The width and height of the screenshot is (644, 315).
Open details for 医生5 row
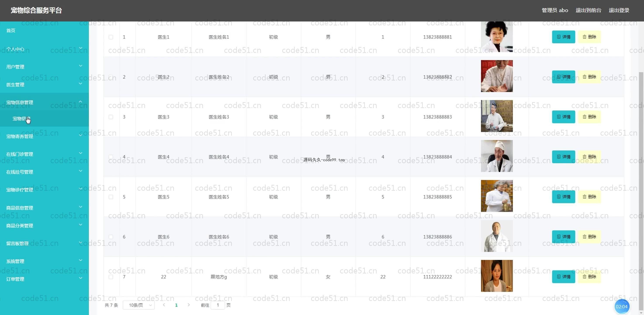click(x=563, y=197)
